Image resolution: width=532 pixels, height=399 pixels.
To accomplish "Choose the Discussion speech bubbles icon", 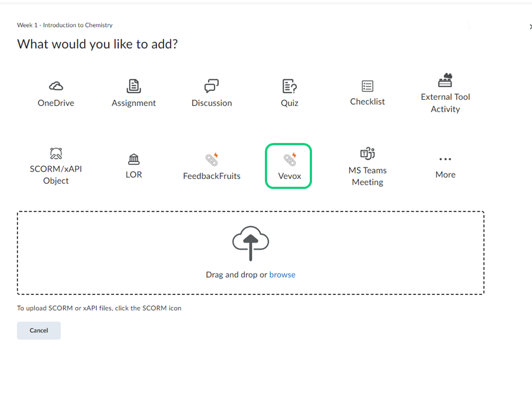I will pyautogui.click(x=212, y=86).
